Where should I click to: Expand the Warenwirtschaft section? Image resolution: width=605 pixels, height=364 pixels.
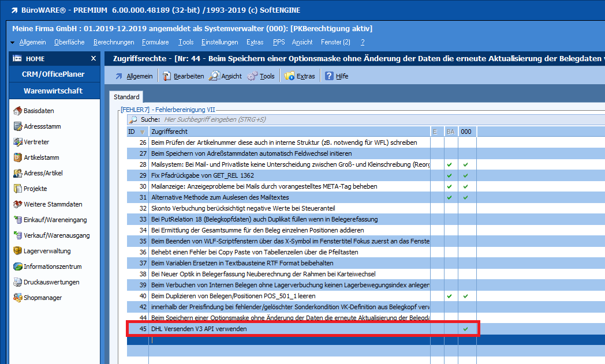click(53, 91)
